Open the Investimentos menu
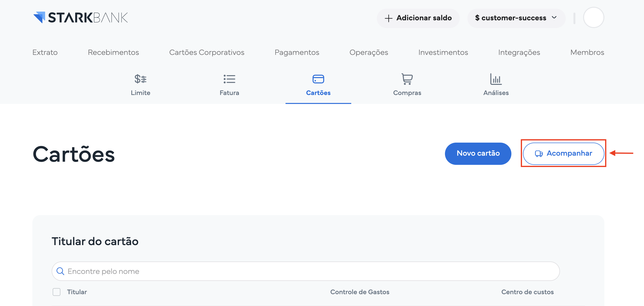Viewport: 644px width, 306px height. point(443,52)
